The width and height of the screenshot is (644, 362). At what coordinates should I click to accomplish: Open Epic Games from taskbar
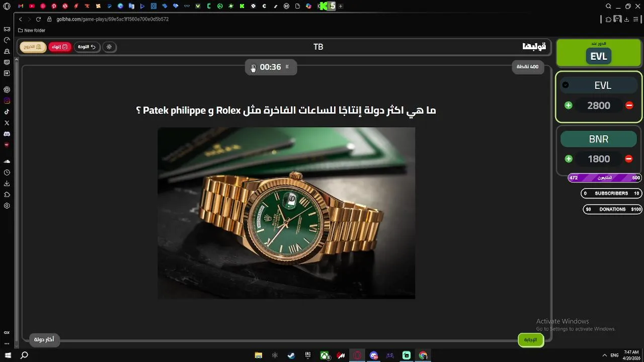tap(308, 355)
